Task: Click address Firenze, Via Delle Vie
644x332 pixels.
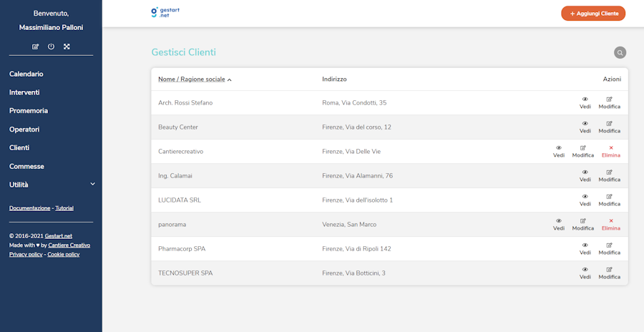Action: coord(351,152)
